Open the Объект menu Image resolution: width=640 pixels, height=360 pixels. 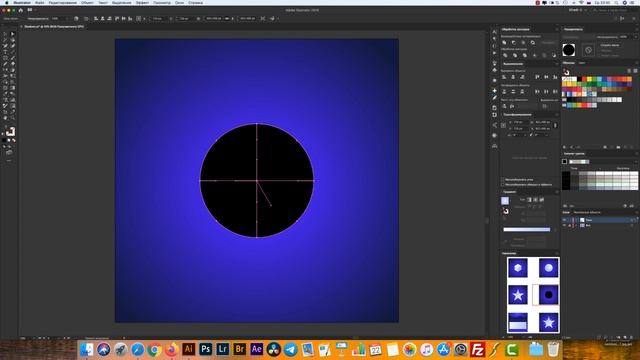[x=87, y=2]
